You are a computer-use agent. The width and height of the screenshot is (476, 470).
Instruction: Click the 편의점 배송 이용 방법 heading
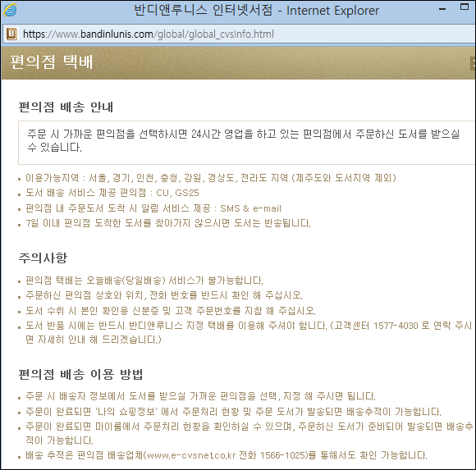click(x=80, y=374)
